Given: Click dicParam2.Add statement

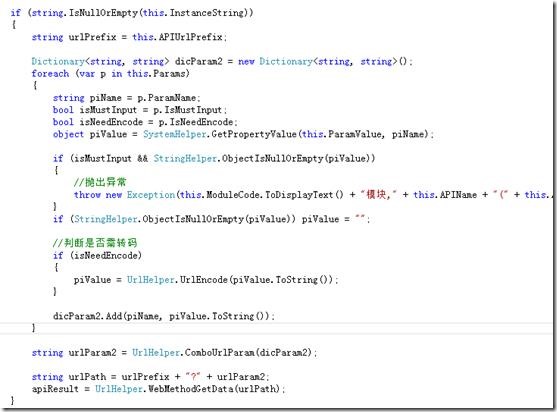Looking at the screenshot, I should point(164,316).
